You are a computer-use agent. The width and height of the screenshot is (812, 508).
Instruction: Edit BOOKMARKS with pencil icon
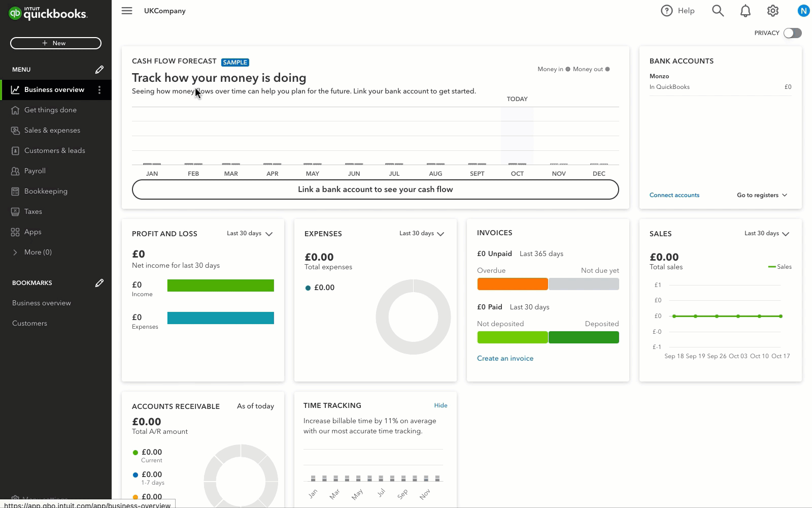99,283
